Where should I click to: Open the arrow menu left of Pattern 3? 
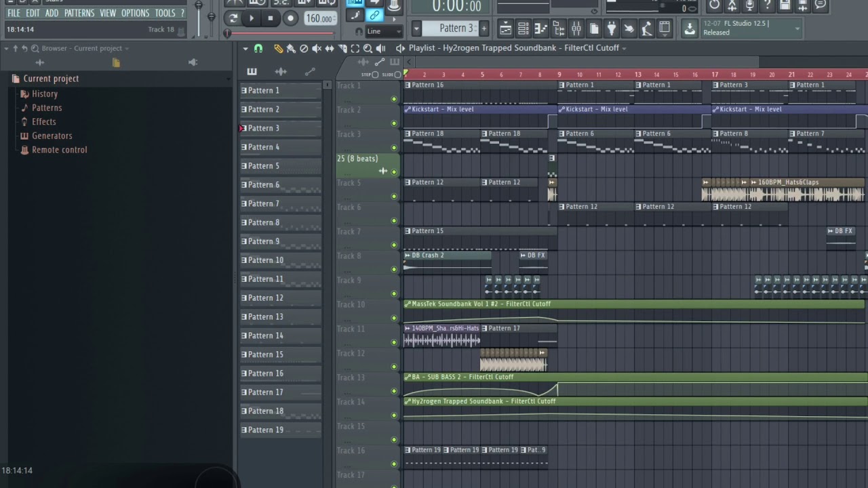(416, 28)
